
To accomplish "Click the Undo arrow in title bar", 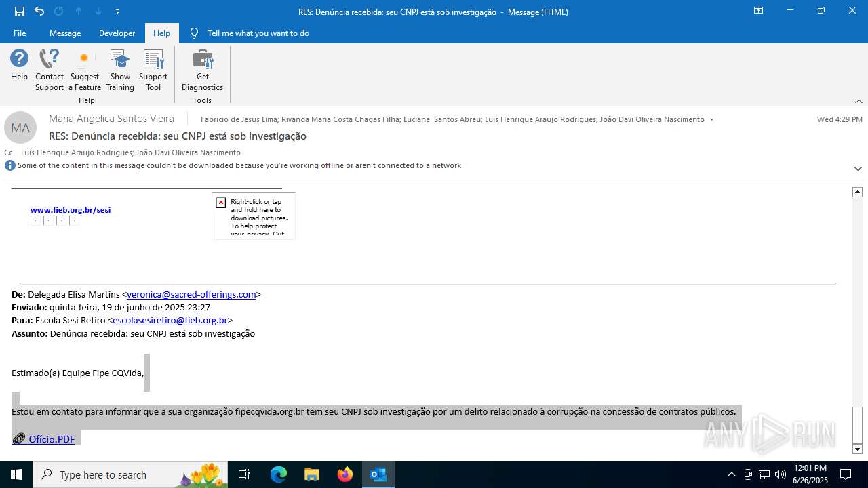I will coord(39,12).
